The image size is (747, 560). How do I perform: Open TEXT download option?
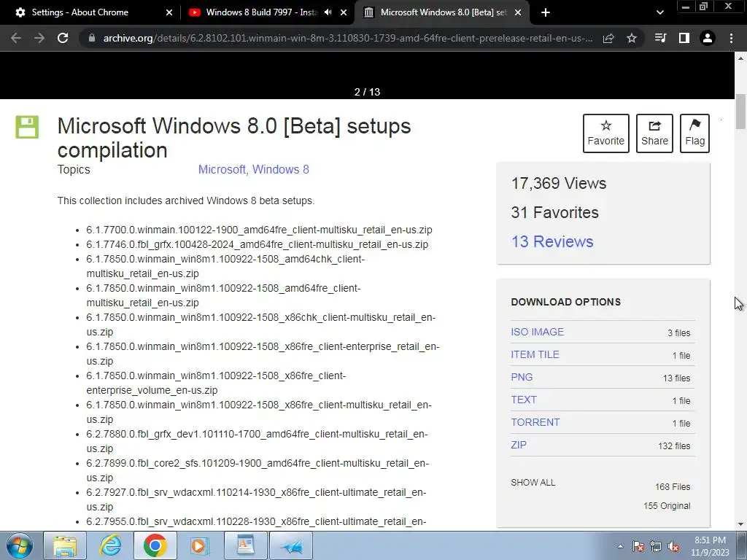pos(524,400)
